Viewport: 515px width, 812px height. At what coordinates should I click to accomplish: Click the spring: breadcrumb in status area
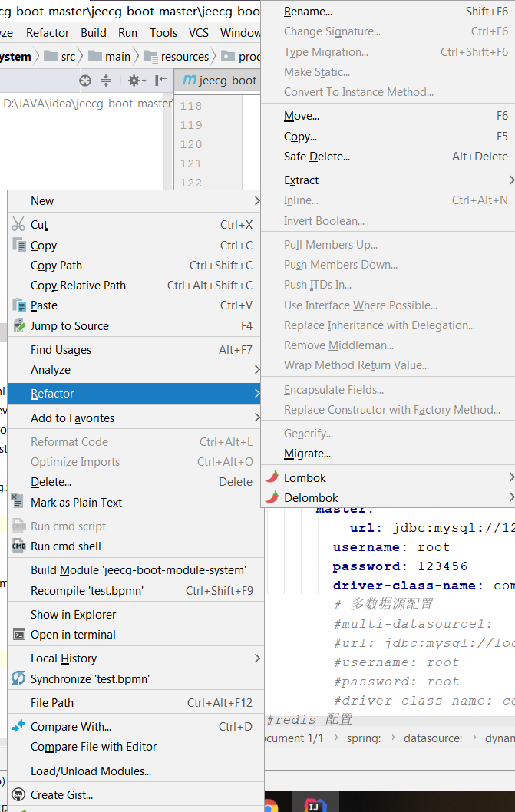click(x=364, y=738)
